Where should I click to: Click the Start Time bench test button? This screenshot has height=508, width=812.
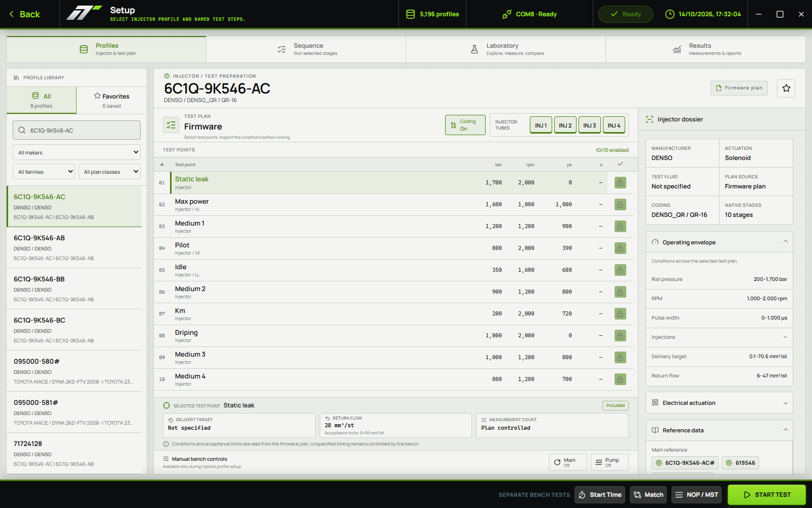click(600, 495)
